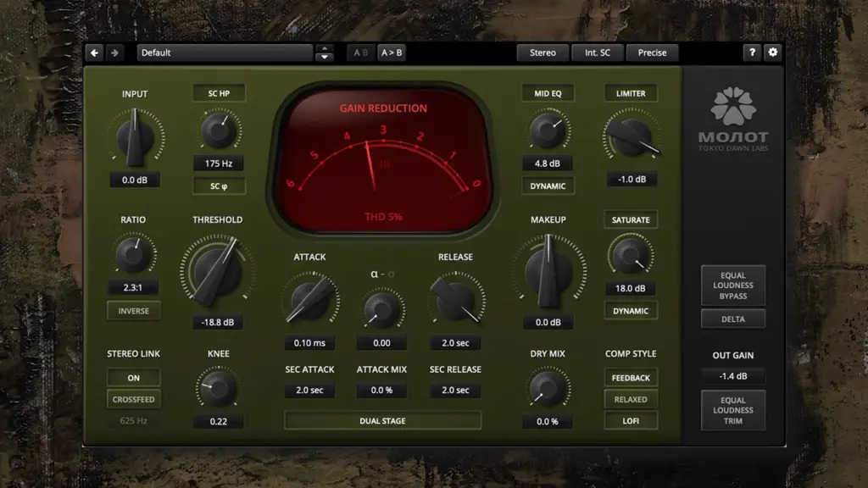Click the A > B copy button

pyautogui.click(x=392, y=53)
